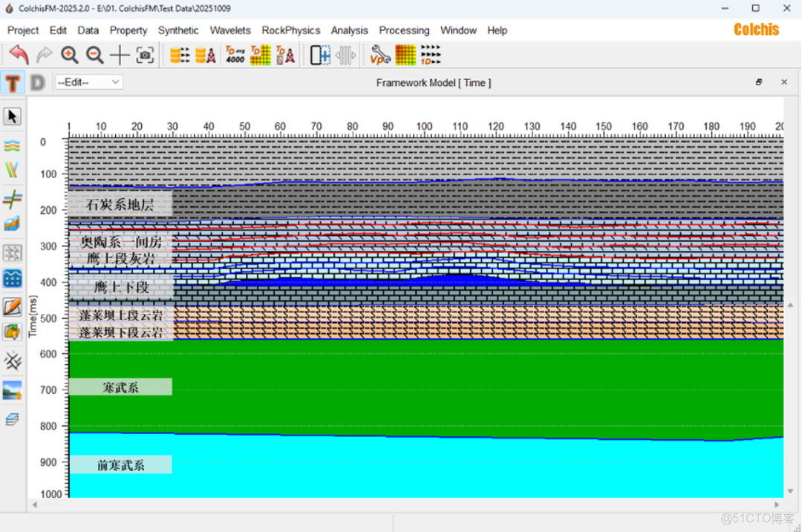Open the RockPhysics menu
The width and height of the screenshot is (802, 532).
click(290, 30)
